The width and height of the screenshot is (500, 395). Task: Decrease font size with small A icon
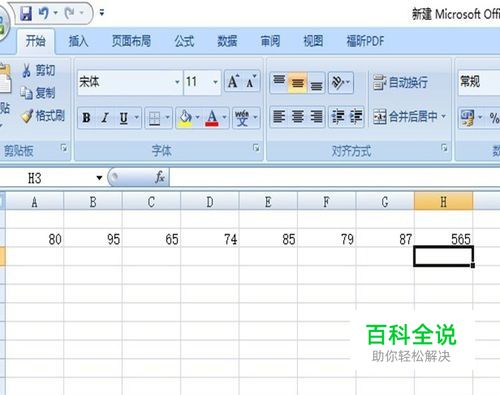click(251, 82)
